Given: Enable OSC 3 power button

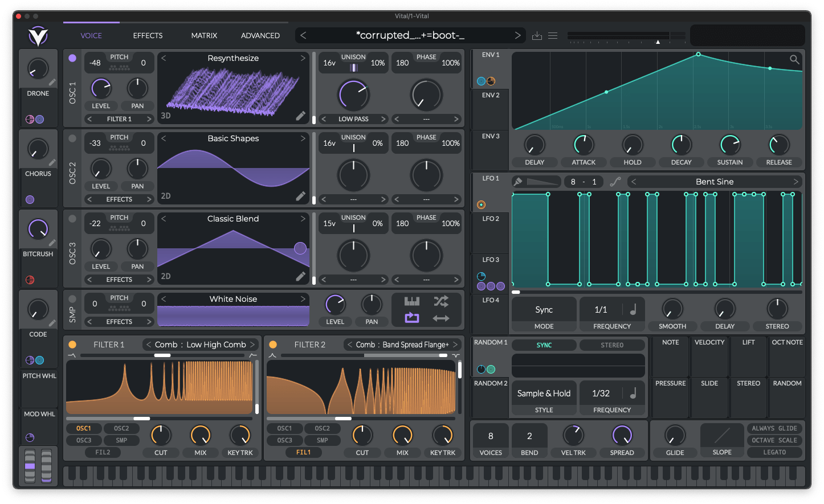Looking at the screenshot, I should point(72,219).
